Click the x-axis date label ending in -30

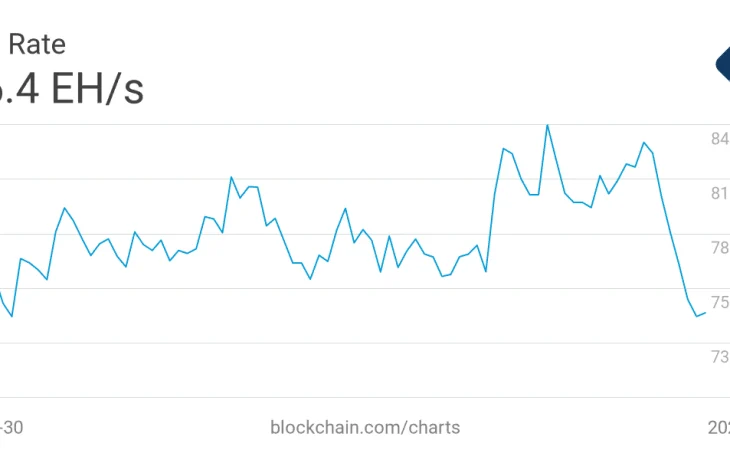pyautogui.click(x=11, y=427)
